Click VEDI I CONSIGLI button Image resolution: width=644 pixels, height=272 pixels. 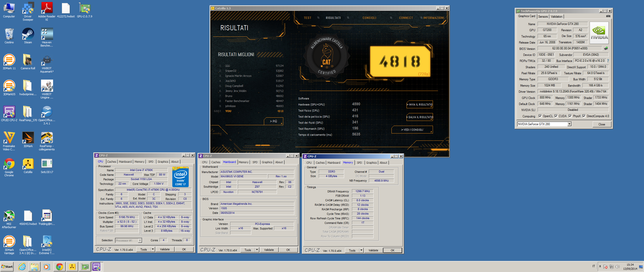[x=412, y=130]
